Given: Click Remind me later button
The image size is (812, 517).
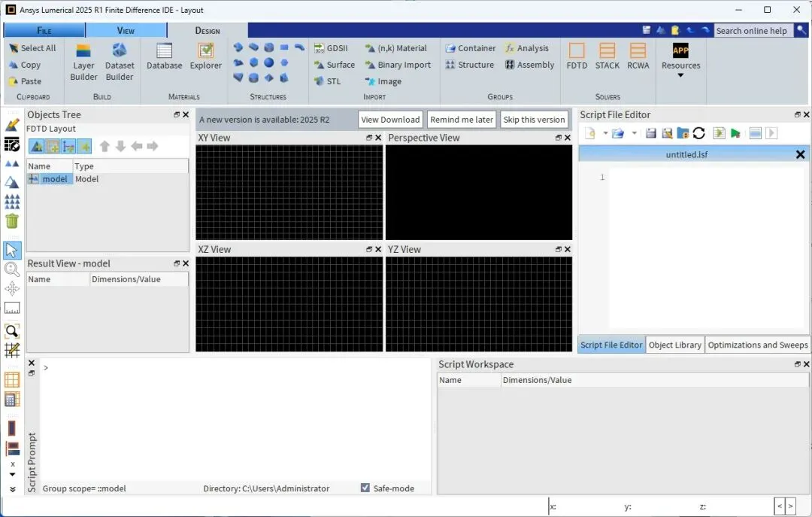Looking at the screenshot, I should point(462,119).
